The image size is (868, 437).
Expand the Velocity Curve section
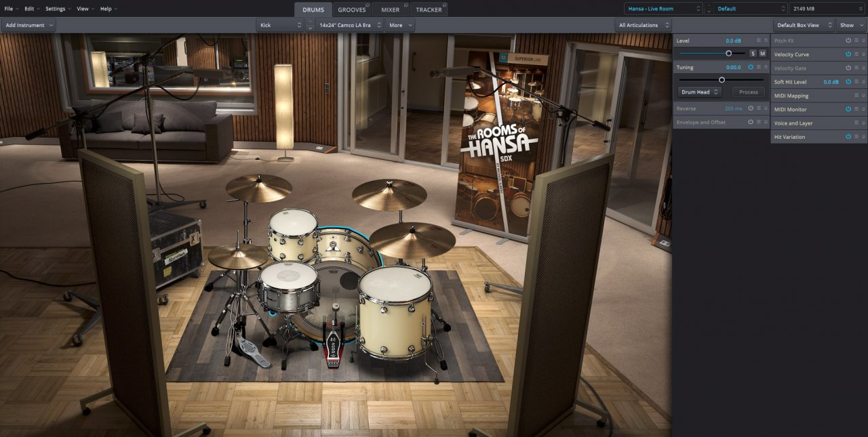[x=864, y=54]
